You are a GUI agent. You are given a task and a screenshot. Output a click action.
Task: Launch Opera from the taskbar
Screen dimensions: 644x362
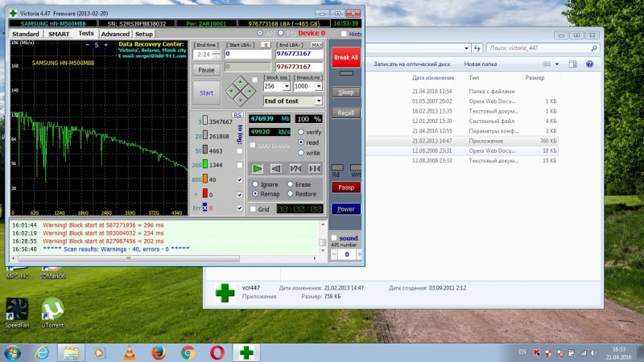click(217, 352)
